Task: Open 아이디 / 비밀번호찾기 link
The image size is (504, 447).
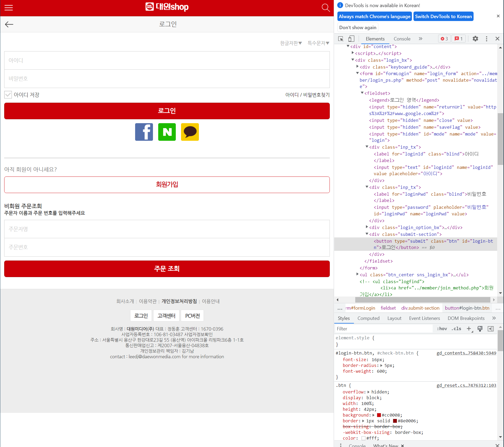Action: pyautogui.click(x=307, y=95)
